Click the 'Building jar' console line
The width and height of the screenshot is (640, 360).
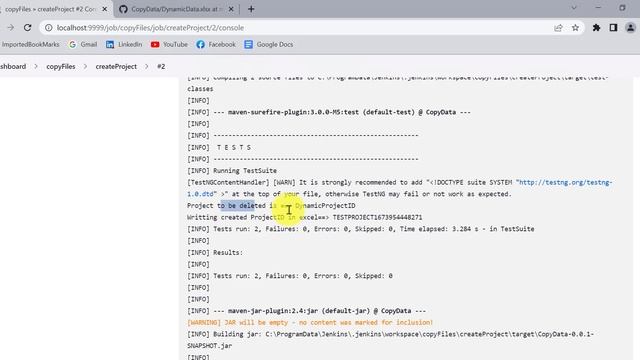coord(391,340)
